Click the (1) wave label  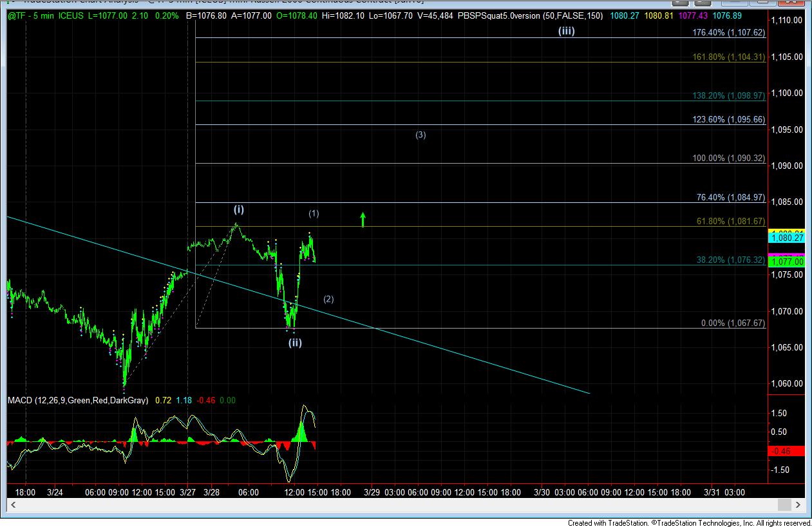pyautogui.click(x=314, y=213)
